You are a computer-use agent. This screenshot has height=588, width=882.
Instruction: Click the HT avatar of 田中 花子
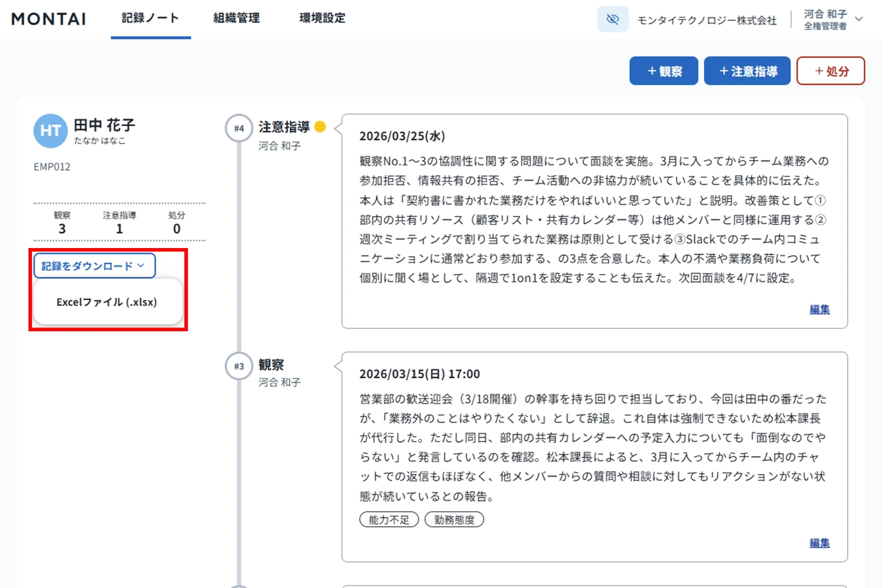(51, 131)
